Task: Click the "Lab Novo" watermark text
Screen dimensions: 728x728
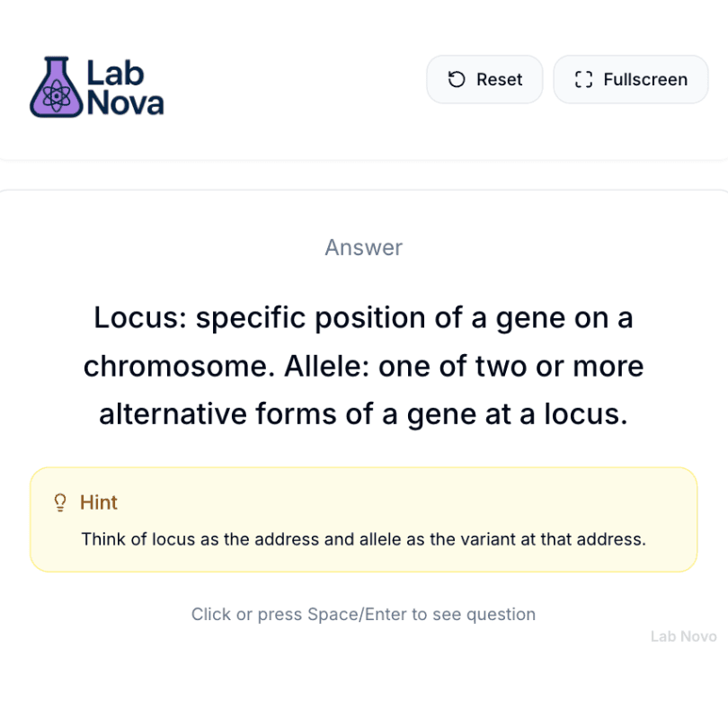Action: point(683,636)
